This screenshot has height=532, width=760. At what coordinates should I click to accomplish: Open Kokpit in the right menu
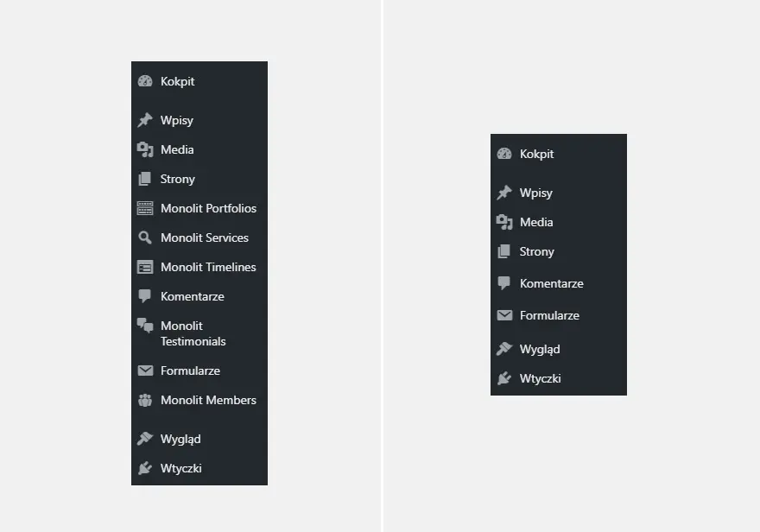click(x=559, y=154)
